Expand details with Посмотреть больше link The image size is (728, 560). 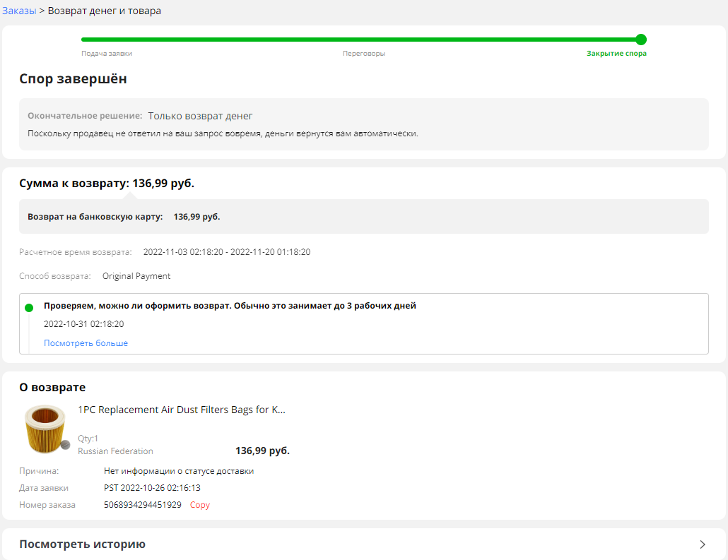(x=86, y=343)
